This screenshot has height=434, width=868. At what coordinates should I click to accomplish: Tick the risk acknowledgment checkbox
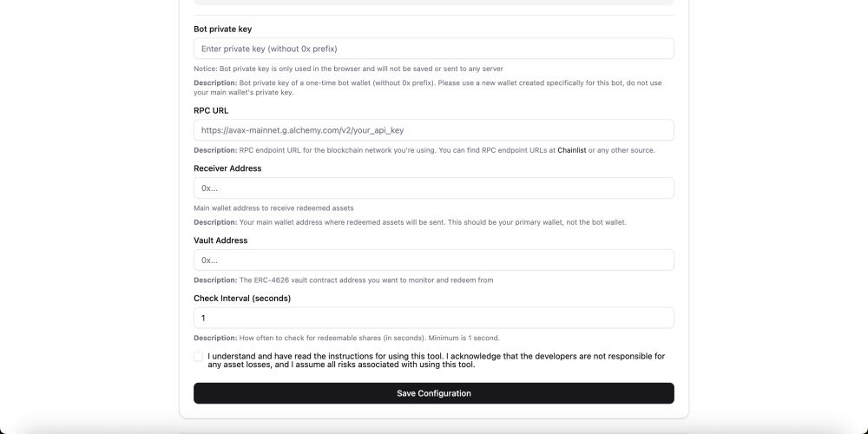pos(199,357)
